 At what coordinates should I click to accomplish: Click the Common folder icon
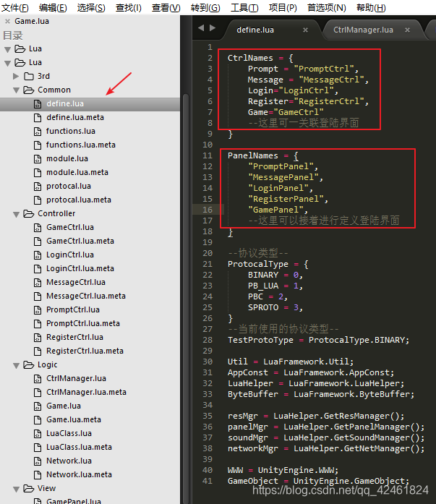coord(29,90)
